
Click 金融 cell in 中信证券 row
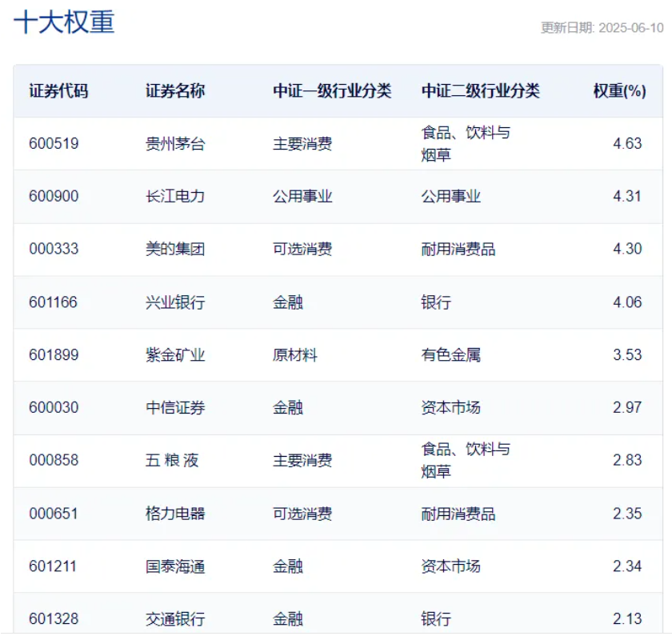click(288, 407)
